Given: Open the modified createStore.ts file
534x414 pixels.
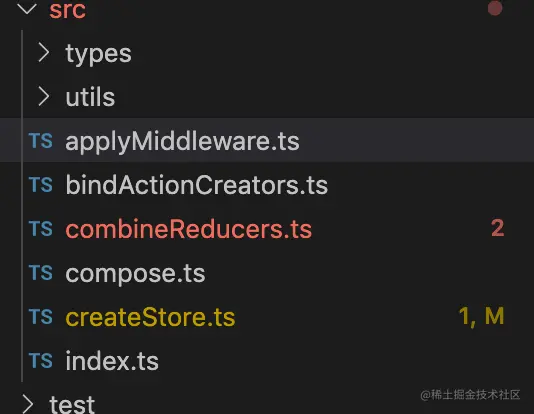Looking at the screenshot, I should (x=150, y=317).
